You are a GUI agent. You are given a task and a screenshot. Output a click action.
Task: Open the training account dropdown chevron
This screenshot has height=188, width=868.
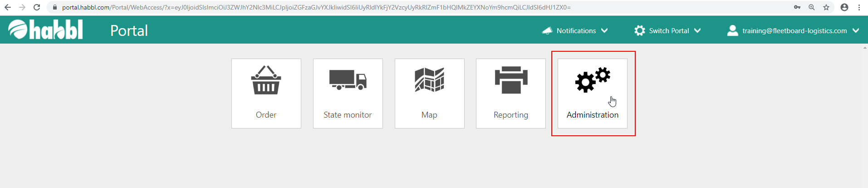pos(856,30)
